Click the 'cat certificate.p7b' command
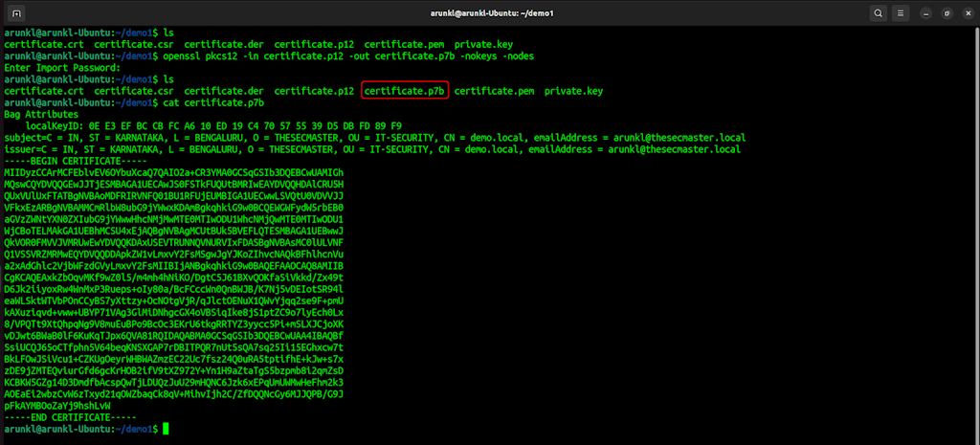Screen dimensions: 980x445 click(x=213, y=102)
